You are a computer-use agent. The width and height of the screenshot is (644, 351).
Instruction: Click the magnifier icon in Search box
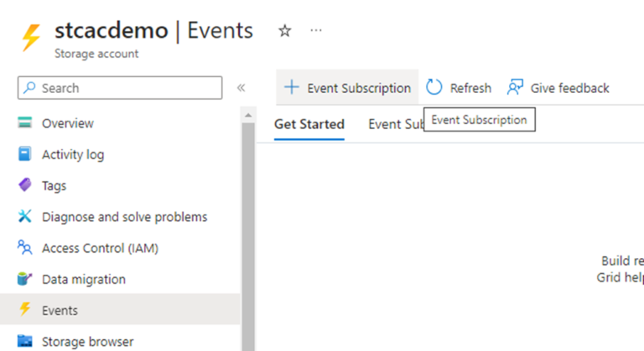click(x=29, y=87)
